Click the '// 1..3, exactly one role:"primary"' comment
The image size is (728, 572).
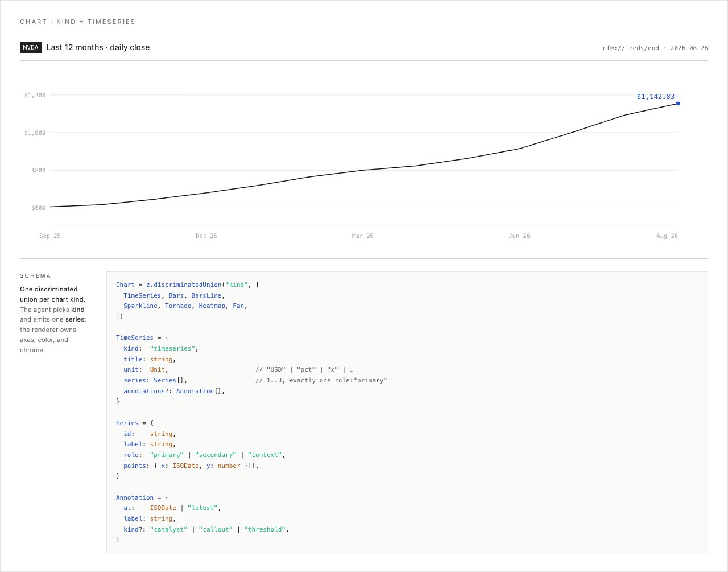[321, 380]
